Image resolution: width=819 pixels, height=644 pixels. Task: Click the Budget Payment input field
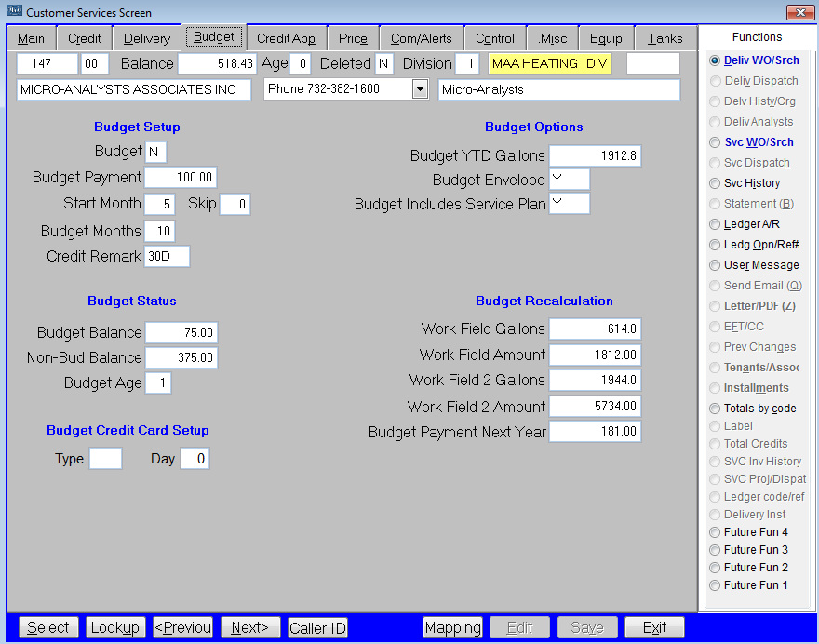coord(181,178)
